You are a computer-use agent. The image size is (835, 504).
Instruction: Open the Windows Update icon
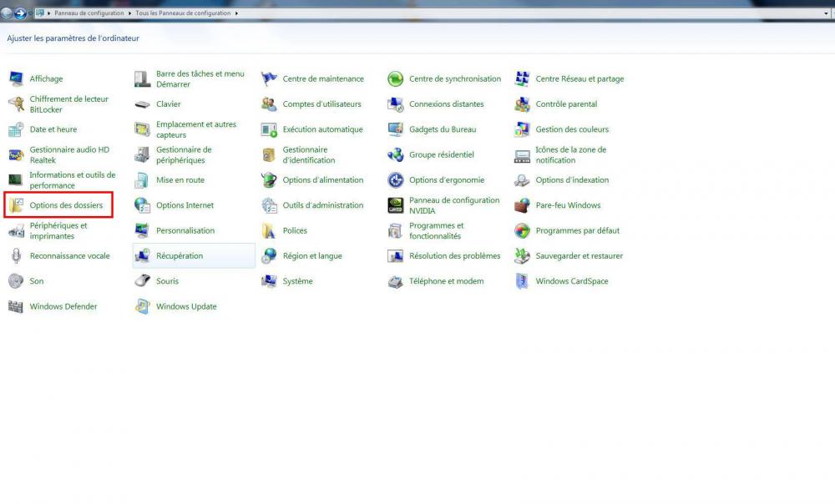(142, 306)
